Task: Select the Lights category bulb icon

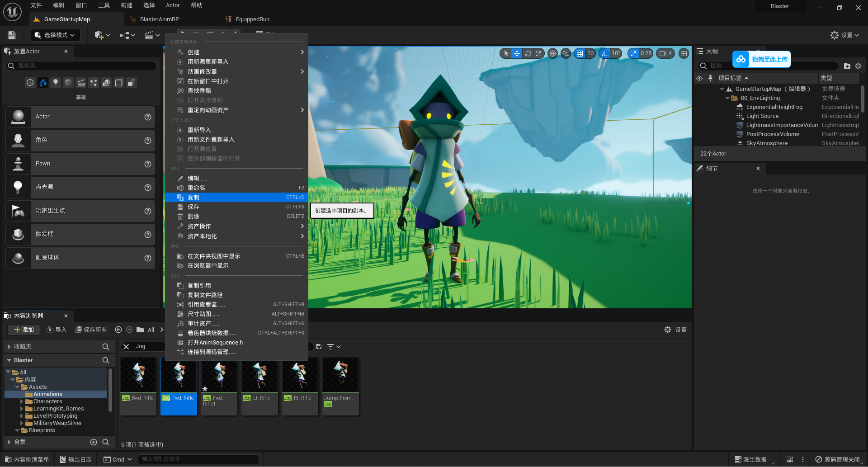Action: tap(55, 83)
